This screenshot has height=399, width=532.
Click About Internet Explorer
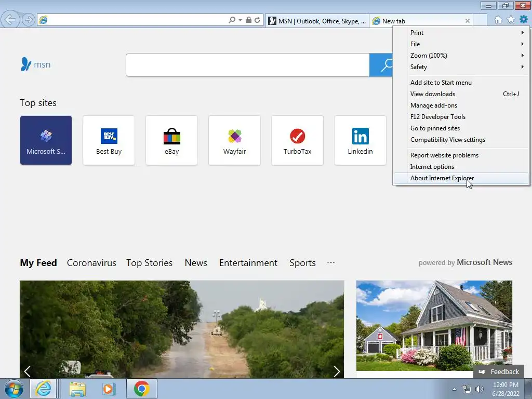(x=461, y=178)
